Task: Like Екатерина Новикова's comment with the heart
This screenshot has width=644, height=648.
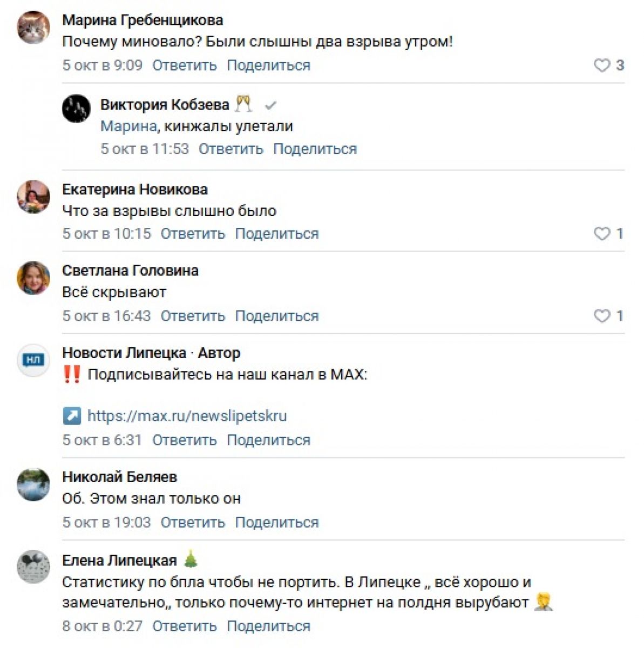Action: [602, 234]
